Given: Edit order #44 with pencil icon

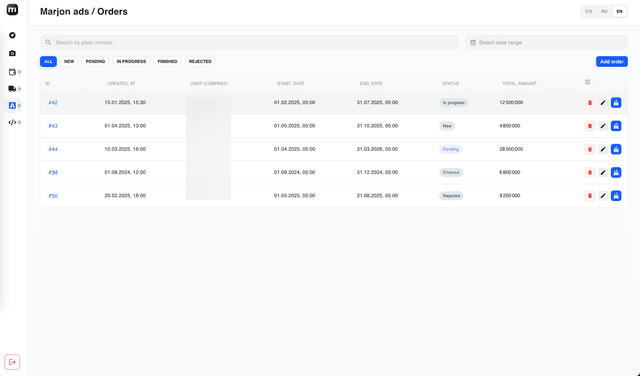Looking at the screenshot, I should pos(603,149).
